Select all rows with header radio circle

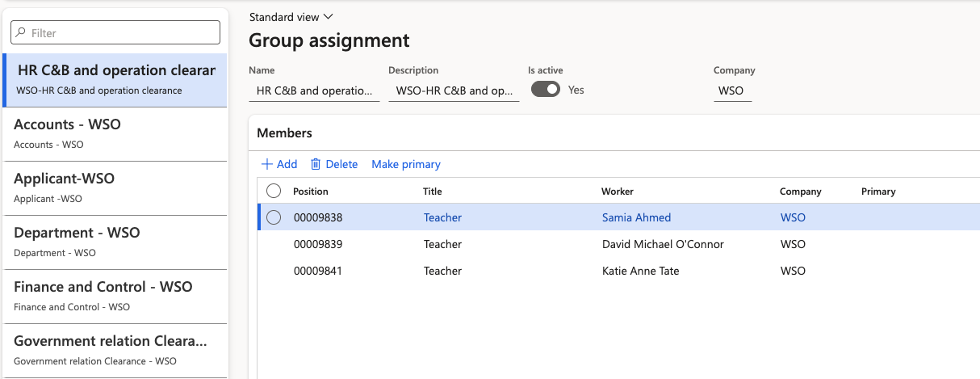pyautogui.click(x=274, y=191)
